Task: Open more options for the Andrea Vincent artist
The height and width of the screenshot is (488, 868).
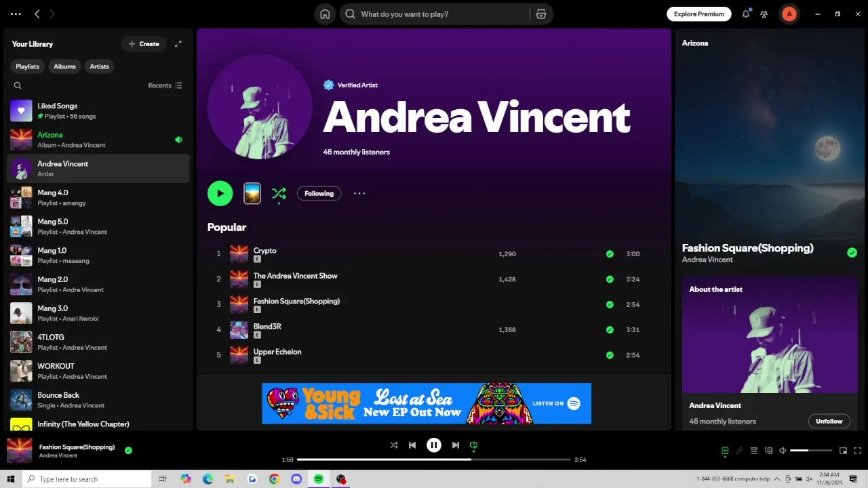Action: [359, 193]
